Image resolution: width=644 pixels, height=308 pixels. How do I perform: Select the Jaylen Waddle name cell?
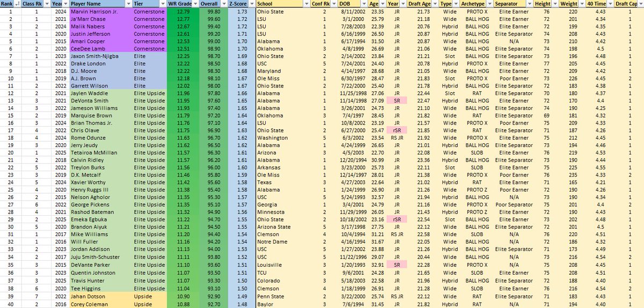[100, 93]
